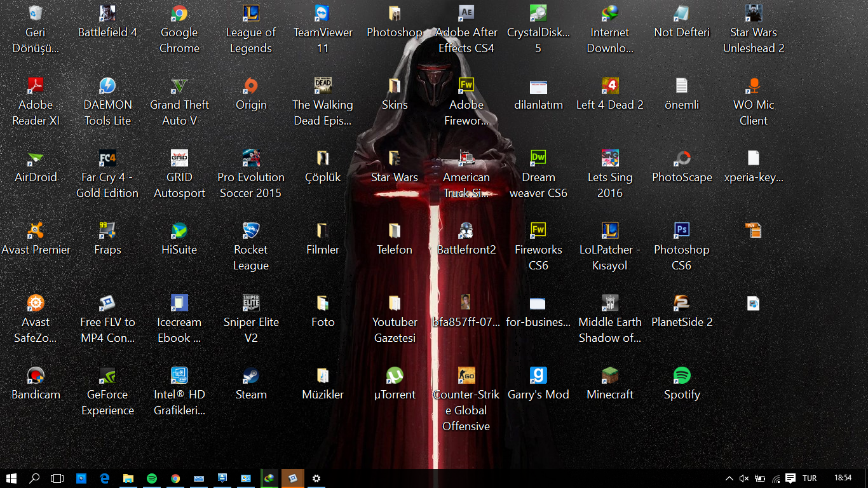
Task: Open the Windows Start menu
Action: click(11, 478)
